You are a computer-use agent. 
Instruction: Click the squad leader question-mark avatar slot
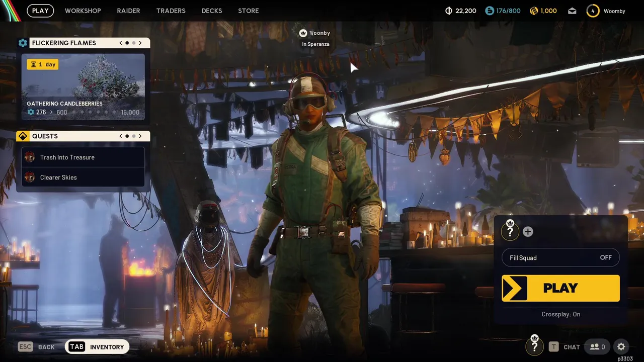(x=510, y=231)
